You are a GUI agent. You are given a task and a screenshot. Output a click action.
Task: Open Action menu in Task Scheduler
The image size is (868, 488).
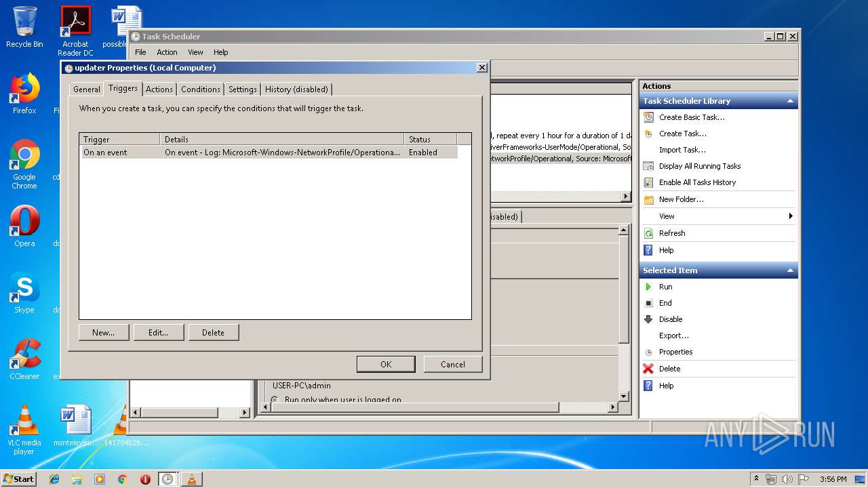point(167,52)
